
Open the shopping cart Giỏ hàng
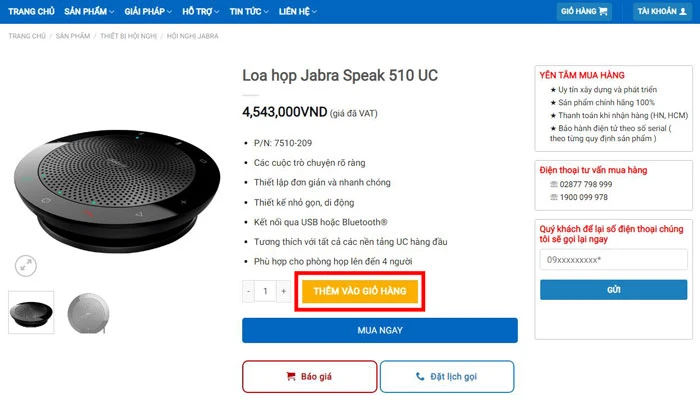(584, 11)
